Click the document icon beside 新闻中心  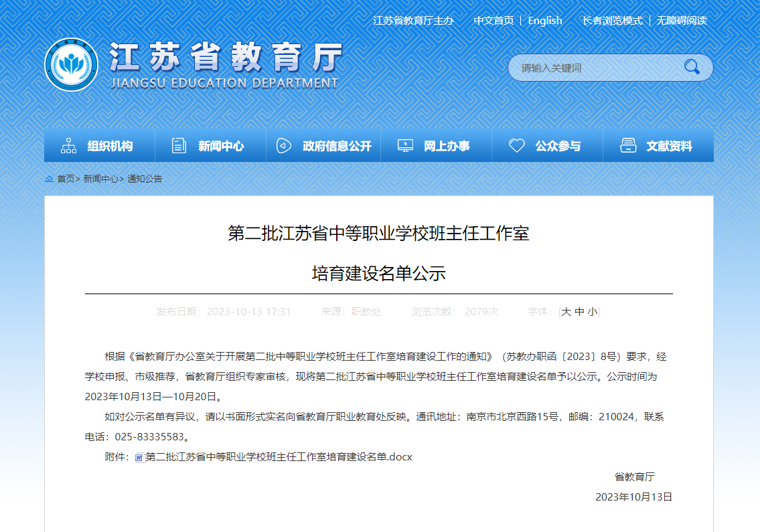(x=179, y=146)
